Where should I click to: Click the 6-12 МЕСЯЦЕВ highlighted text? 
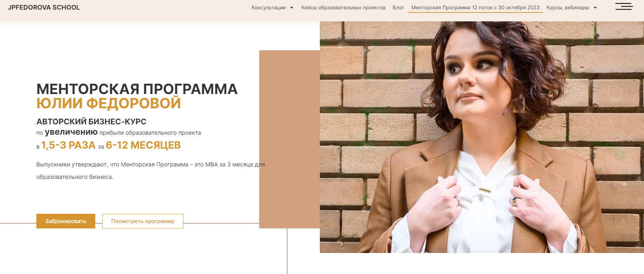point(143,145)
